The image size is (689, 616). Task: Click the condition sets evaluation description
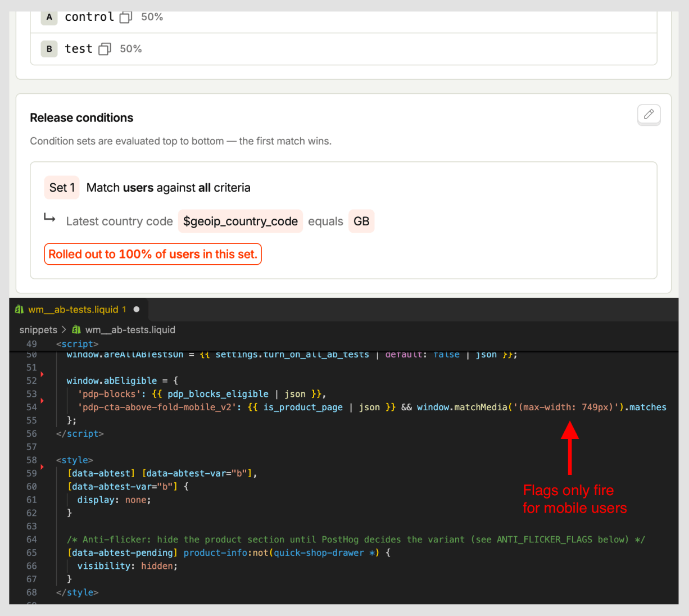[180, 141]
